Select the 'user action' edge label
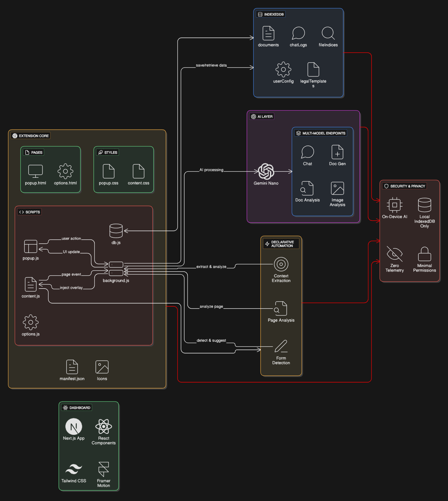This screenshot has height=501, width=448. tap(71, 239)
